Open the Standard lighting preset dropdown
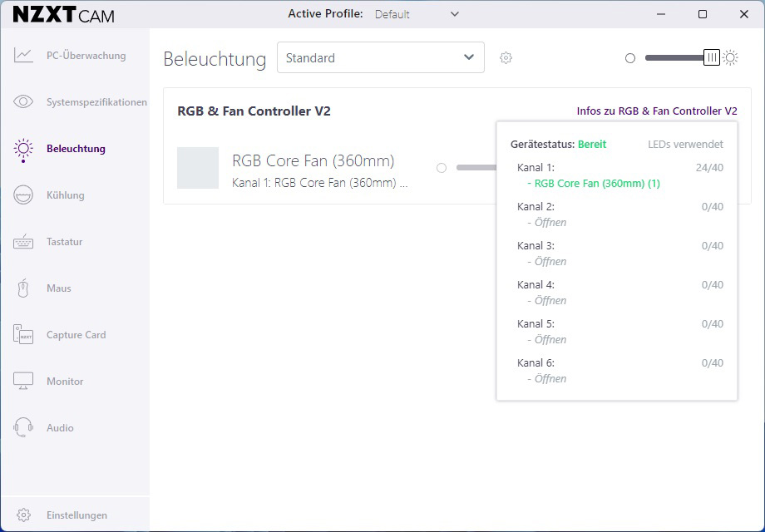 tap(381, 57)
